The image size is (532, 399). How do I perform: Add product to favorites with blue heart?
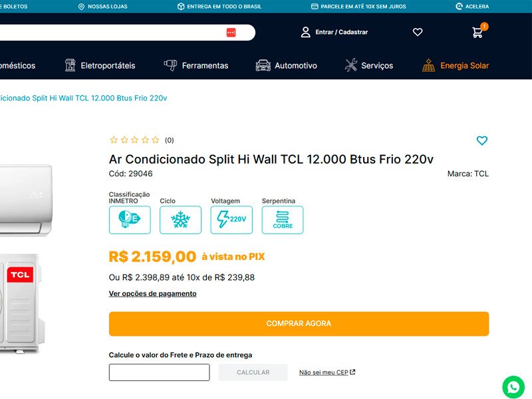(482, 140)
